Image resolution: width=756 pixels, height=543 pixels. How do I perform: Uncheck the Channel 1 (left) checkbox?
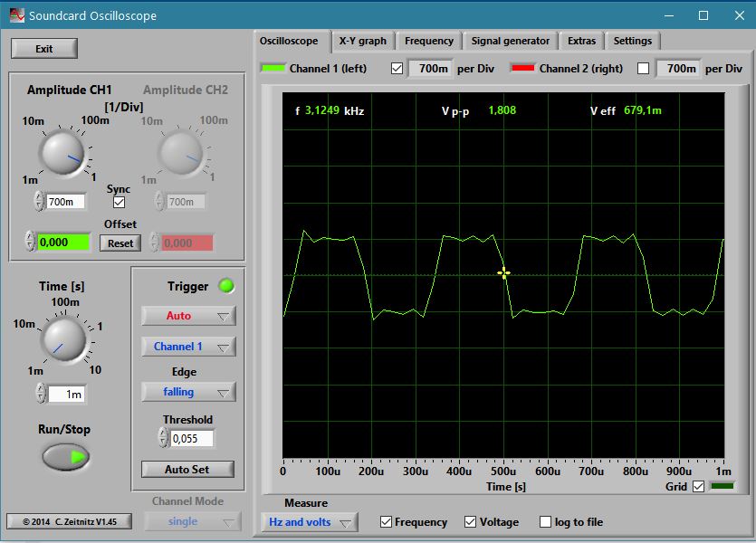point(397,69)
